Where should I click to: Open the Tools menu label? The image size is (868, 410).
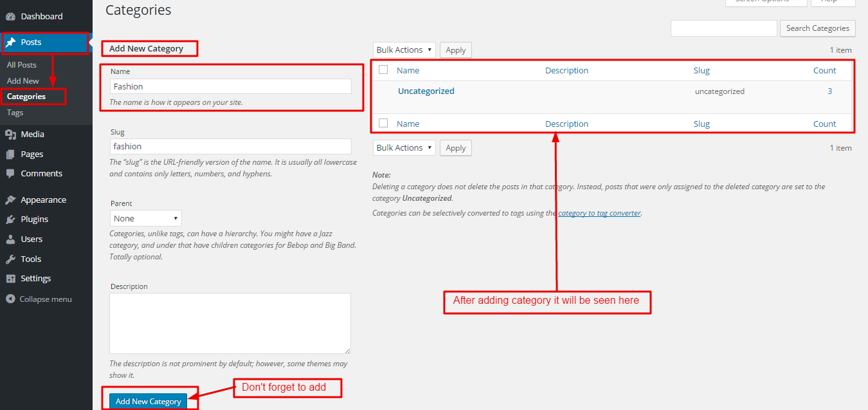[x=31, y=259]
